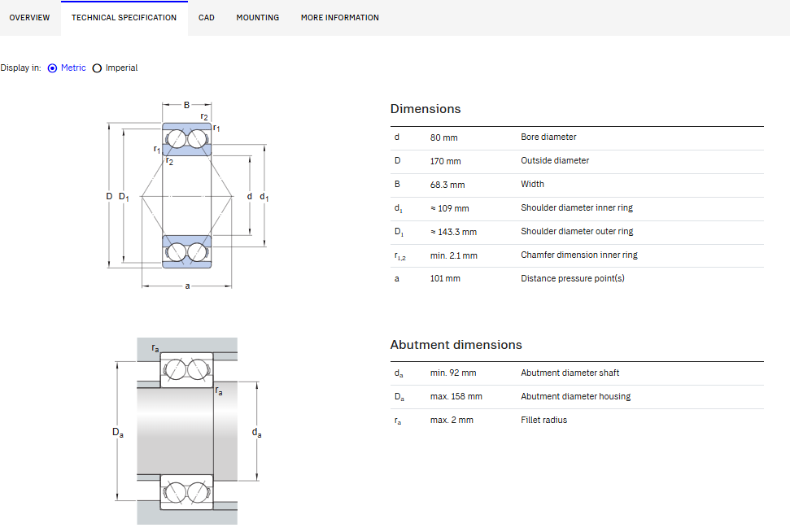Click the Dimensions heading
Viewport: 790px width, 532px height.
coord(426,109)
